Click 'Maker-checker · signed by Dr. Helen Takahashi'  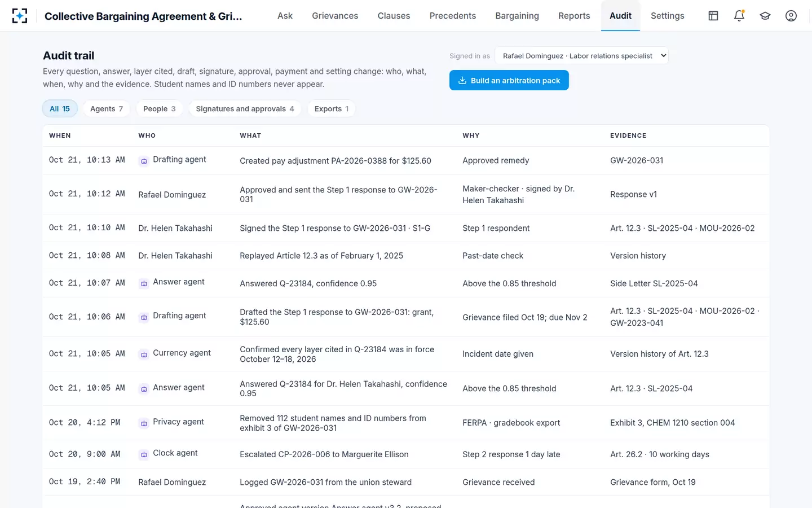tap(519, 194)
